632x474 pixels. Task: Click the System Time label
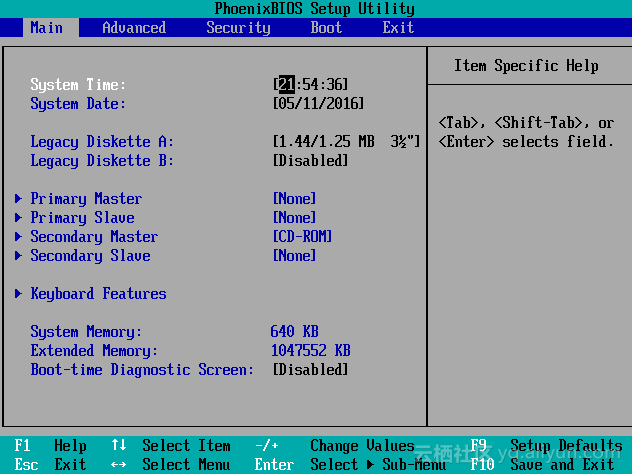point(78,85)
